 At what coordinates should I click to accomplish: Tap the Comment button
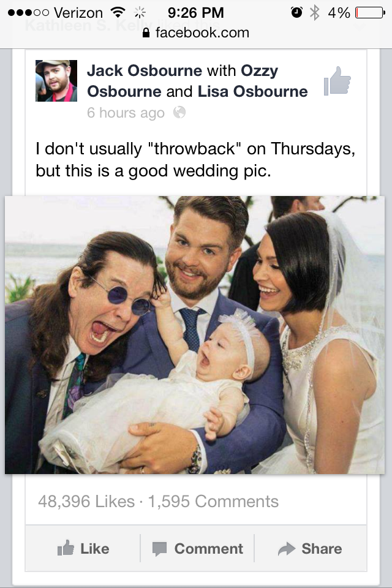(x=197, y=548)
